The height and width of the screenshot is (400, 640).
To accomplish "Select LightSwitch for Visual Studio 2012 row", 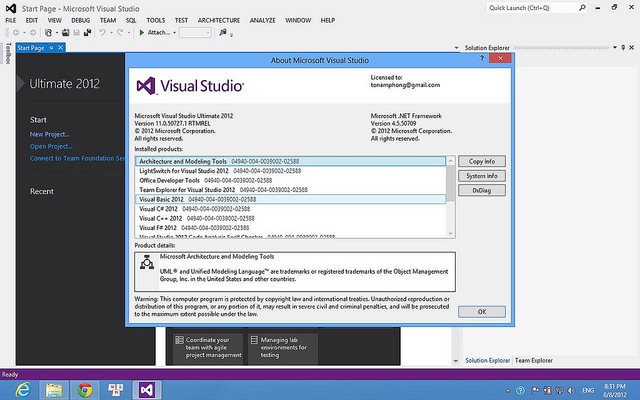I will [x=291, y=171].
